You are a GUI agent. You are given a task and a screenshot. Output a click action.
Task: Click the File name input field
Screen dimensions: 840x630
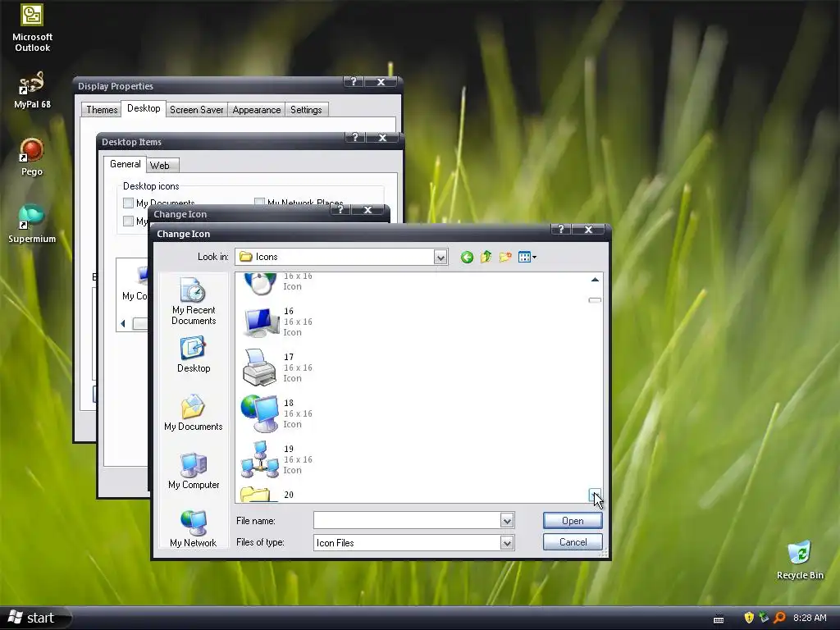(x=407, y=520)
